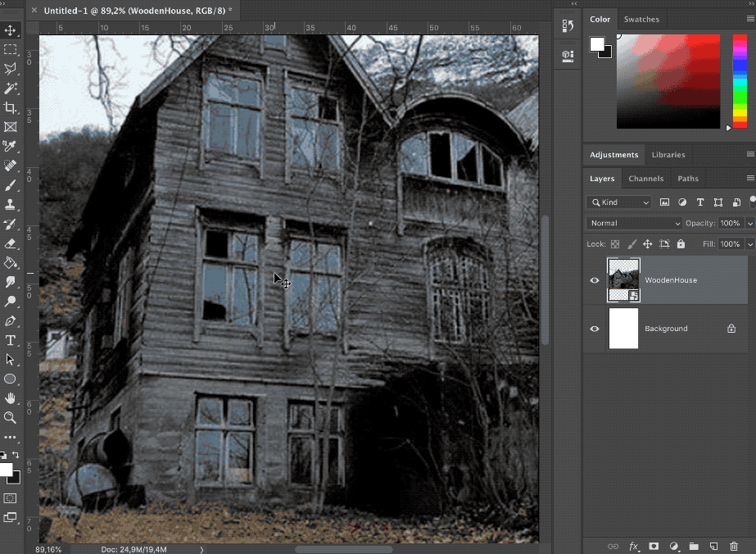Choose the Brush tool
Screen dimensions: 756x554
11,186
